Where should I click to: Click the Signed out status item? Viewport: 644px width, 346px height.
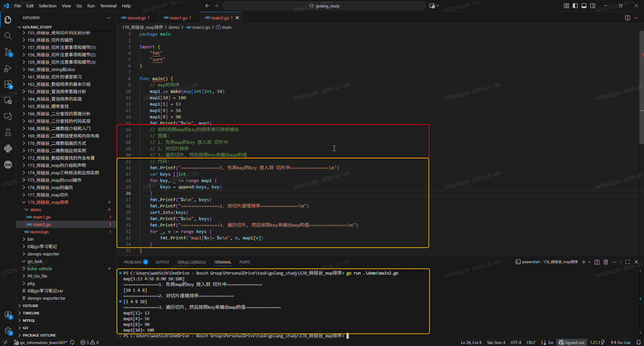572,342
